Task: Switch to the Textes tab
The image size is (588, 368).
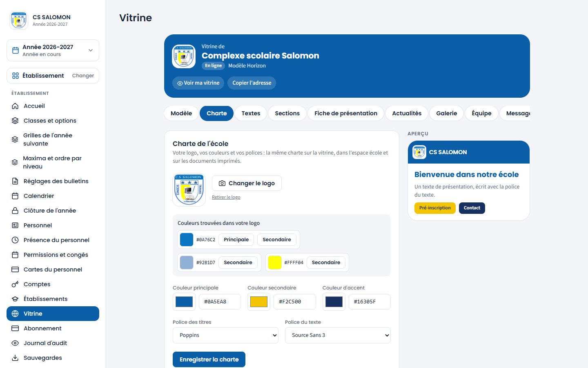Action: (251, 113)
